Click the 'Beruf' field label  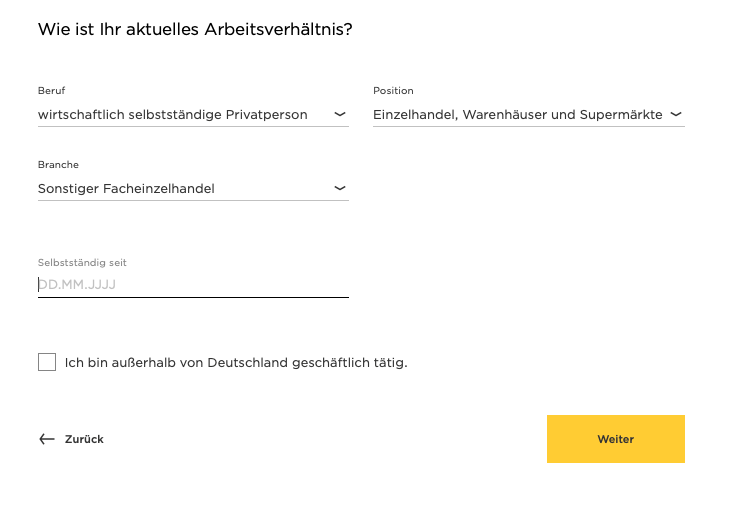coord(51,90)
